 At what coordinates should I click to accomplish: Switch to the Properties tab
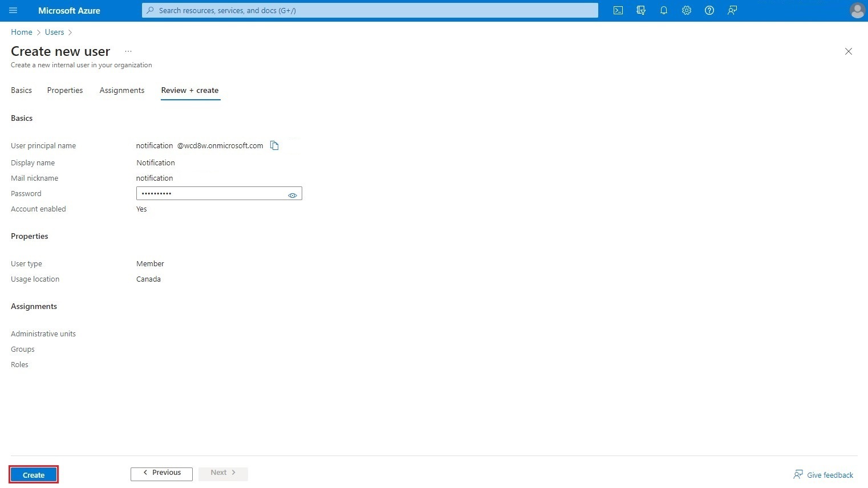pos(64,90)
